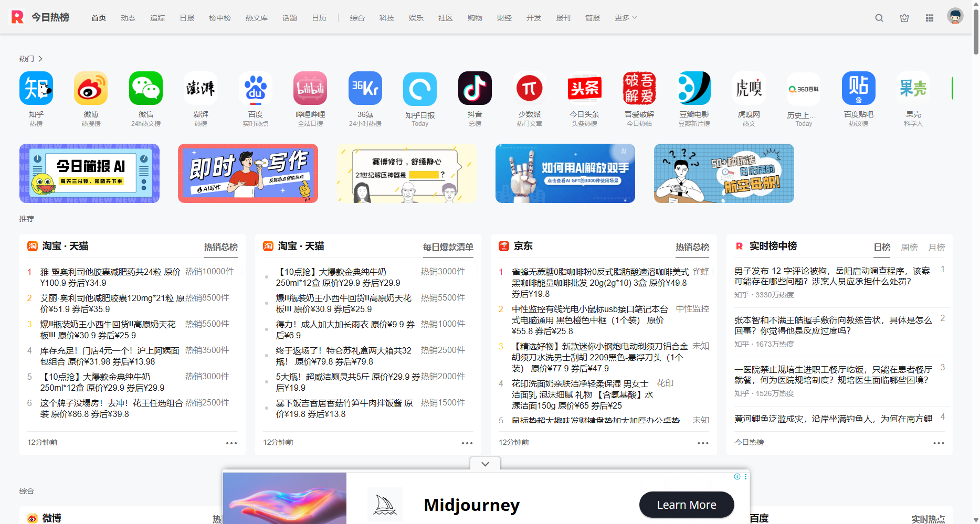Viewport: 980px width, 524px height.
Task: Click the page vertical scrollbar
Action: [976, 31]
